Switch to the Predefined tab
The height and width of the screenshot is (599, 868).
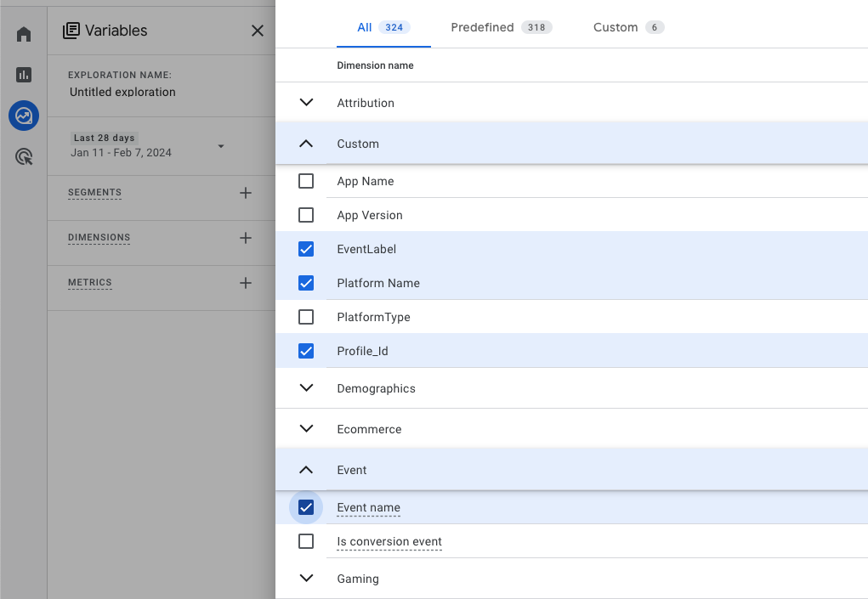click(x=501, y=27)
